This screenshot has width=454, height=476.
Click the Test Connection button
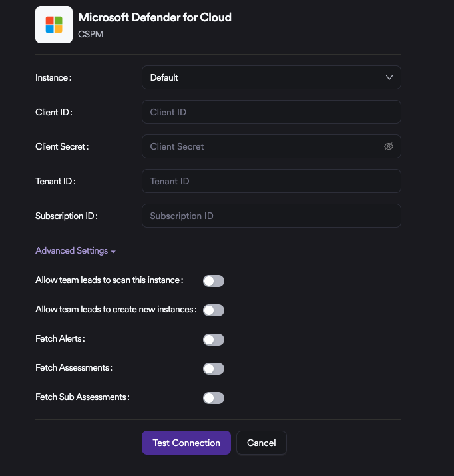pyautogui.click(x=186, y=443)
